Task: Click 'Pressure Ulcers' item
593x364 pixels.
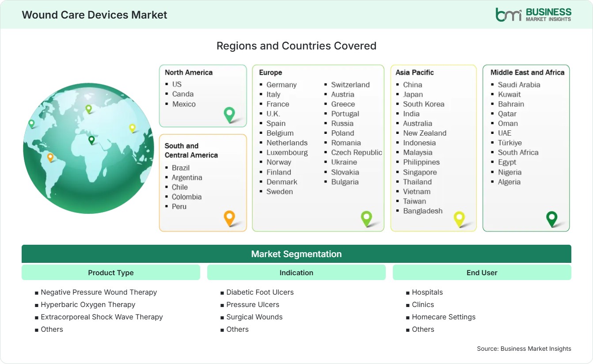Action: point(253,305)
